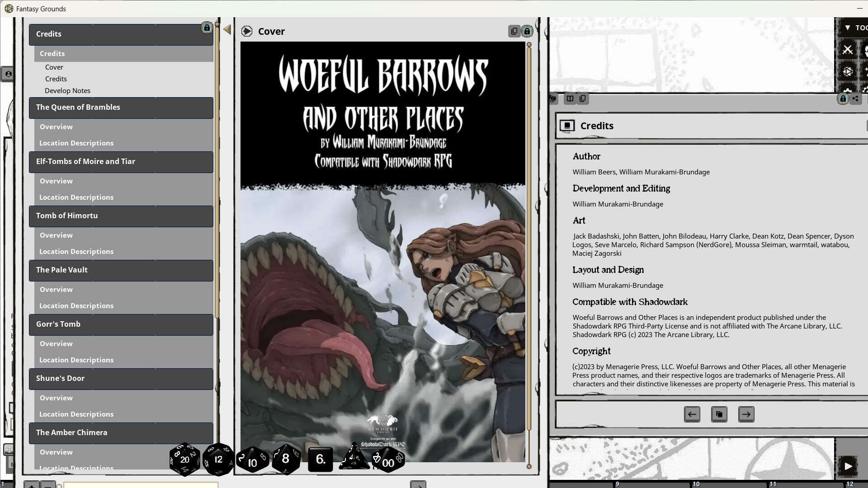Click the chat entry input field
This screenshot has width=868, height=488.
141,485
